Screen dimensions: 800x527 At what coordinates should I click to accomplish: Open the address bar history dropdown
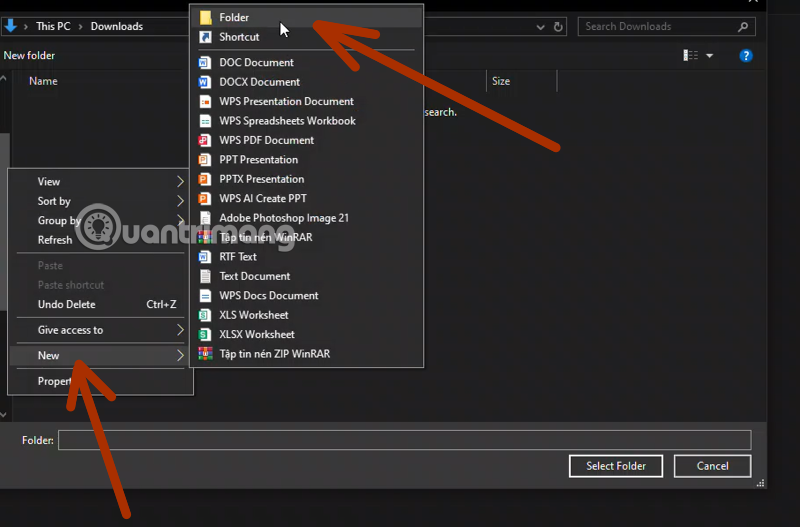pos(540,27)
